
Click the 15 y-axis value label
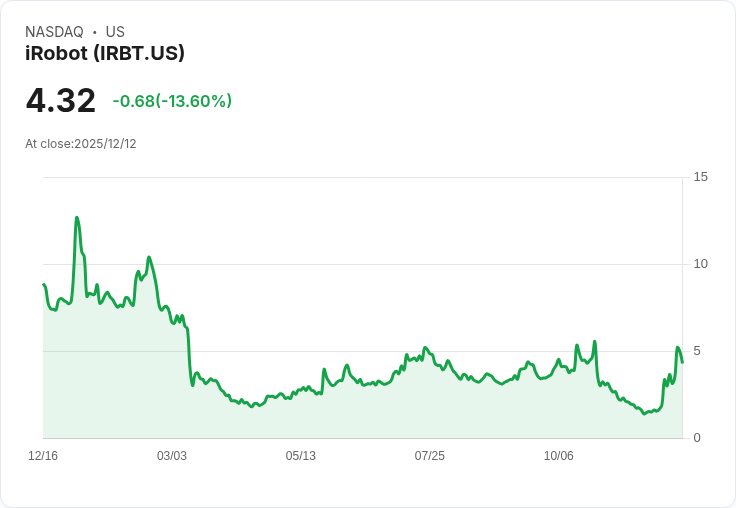coord(700,177)
